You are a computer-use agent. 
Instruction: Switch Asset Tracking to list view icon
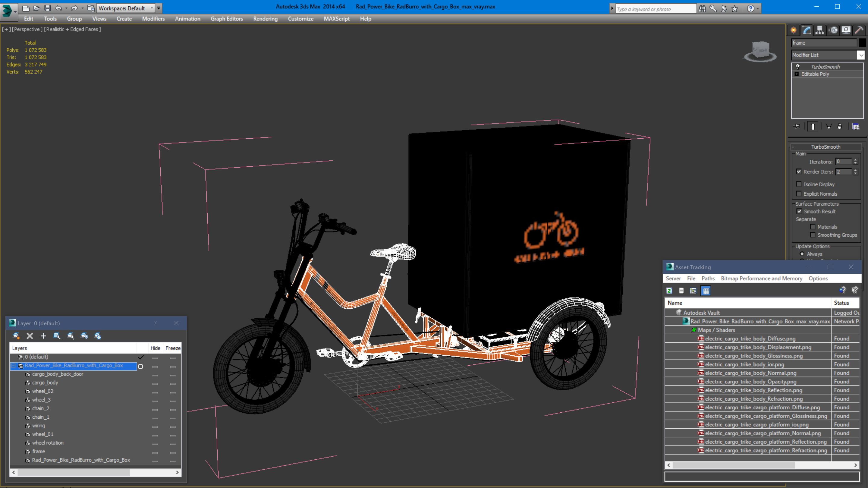[681, 291]
